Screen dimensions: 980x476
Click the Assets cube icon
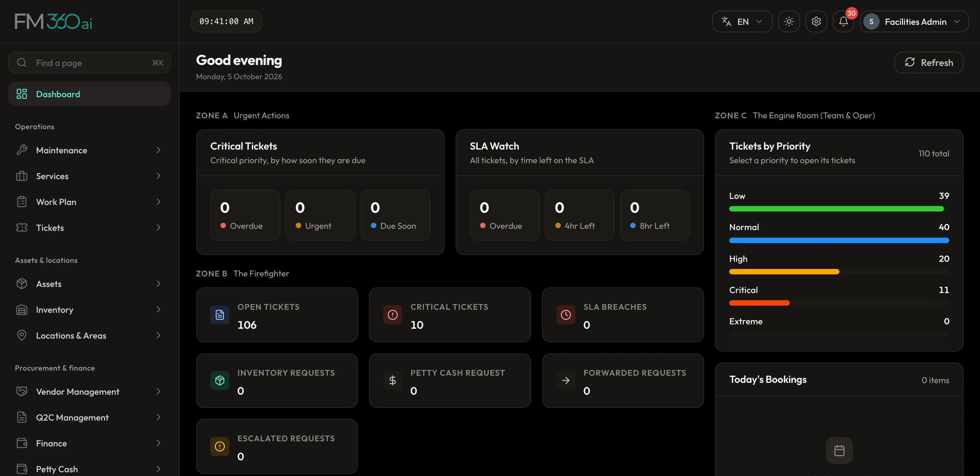pyautogui.click(x=22, y=284)
